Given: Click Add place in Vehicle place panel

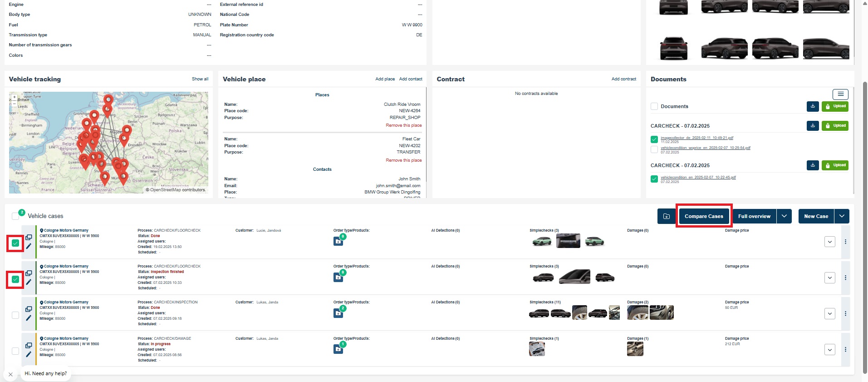Looking at the screenshot, I should tap(385, 79).
